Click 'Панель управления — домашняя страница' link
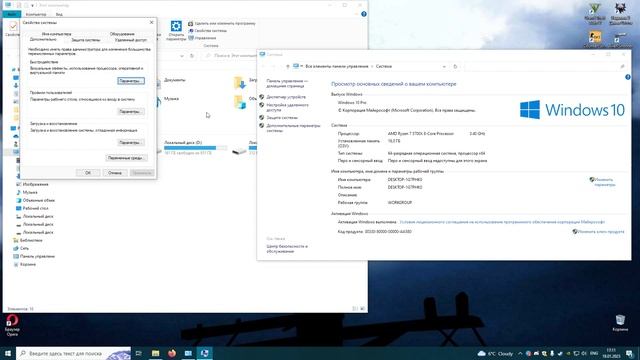The width and height of the screenshot is (640, 360). [287, 84]
